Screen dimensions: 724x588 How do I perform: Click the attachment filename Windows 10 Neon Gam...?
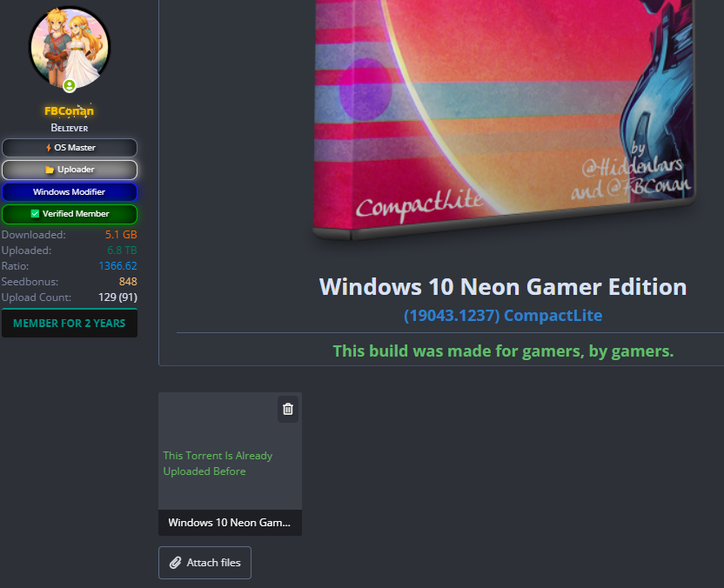tap(230, 523)
